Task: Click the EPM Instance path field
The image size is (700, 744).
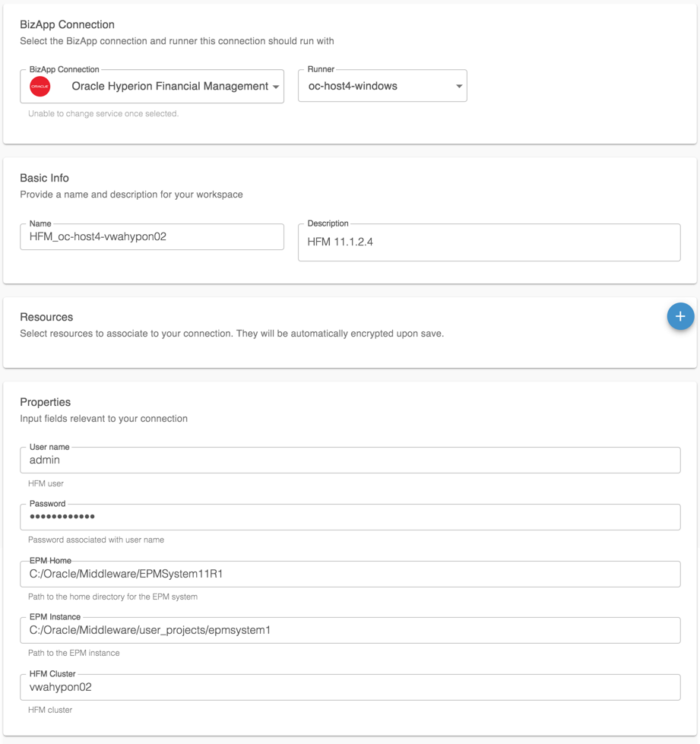Action: point(350,630)
